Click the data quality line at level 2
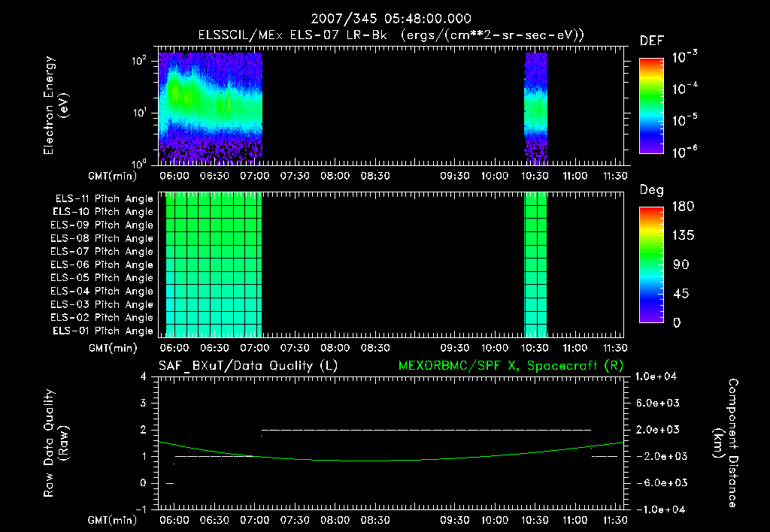Image resolution: width=770 pixels, height=532 pixels. point(426,430)
